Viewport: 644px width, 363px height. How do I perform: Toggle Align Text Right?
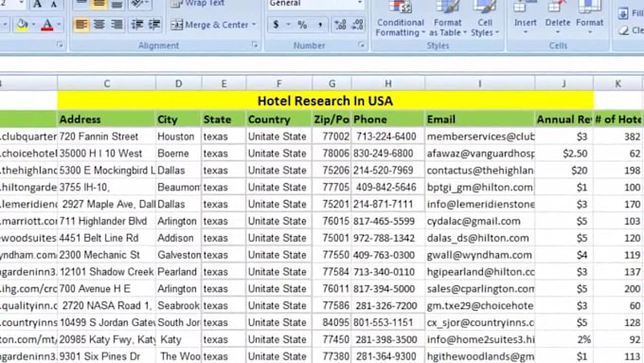(x=116, y=25)
